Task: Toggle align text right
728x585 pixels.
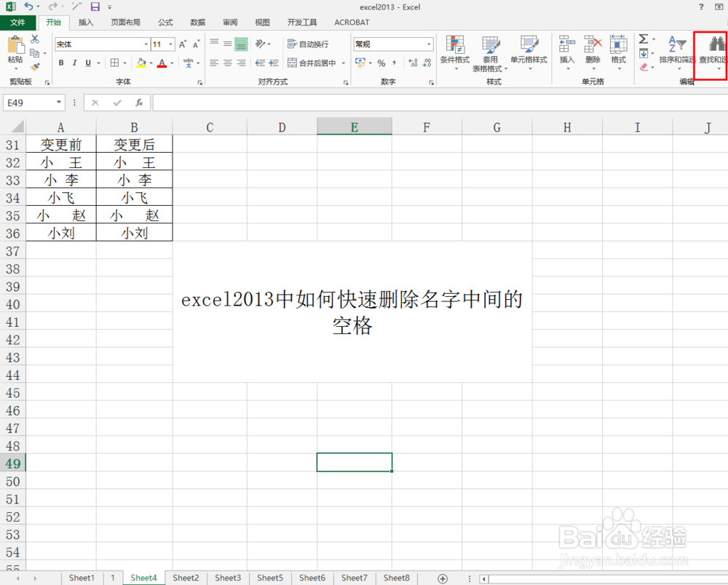Action: (x=241, y=63)
